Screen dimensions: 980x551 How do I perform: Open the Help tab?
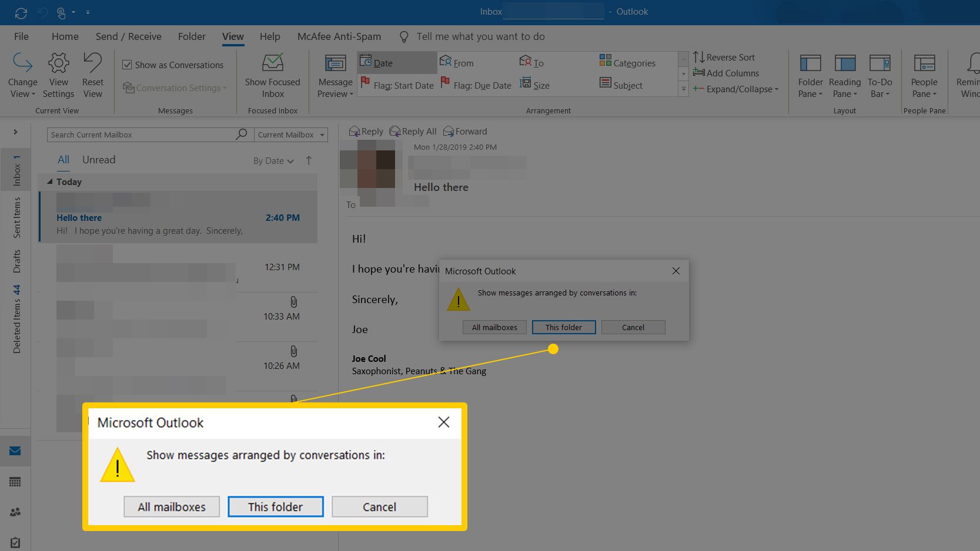pyautogui.click(x=270, y=36)
